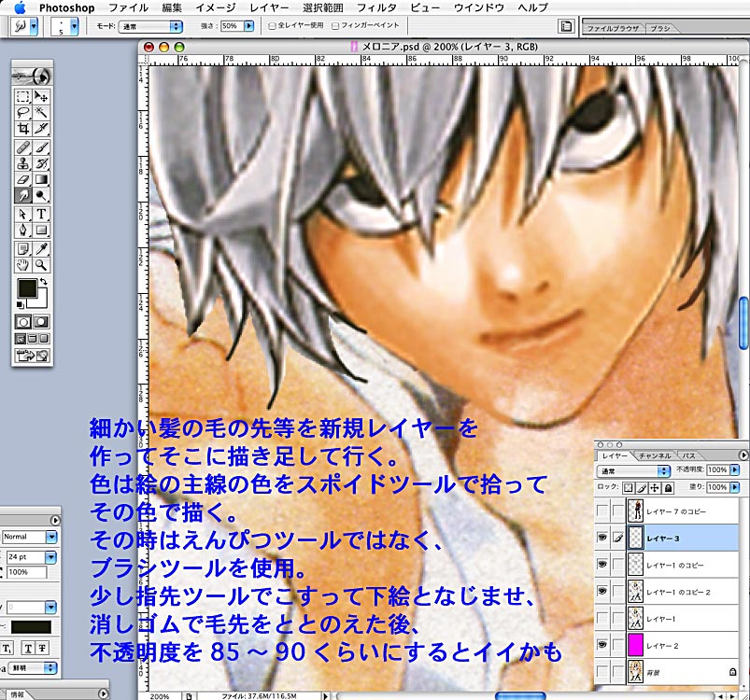Select the Smudge (finger) tool in toolbox

coord(23,195)
